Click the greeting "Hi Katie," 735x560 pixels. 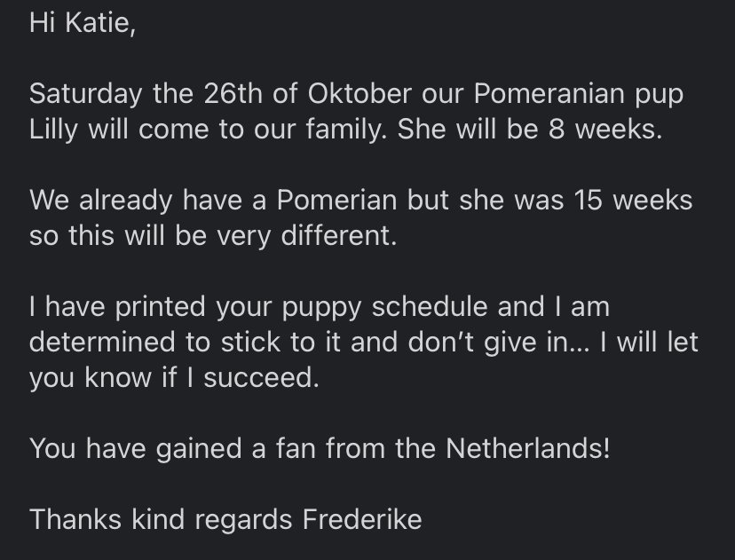coord(83,22)
